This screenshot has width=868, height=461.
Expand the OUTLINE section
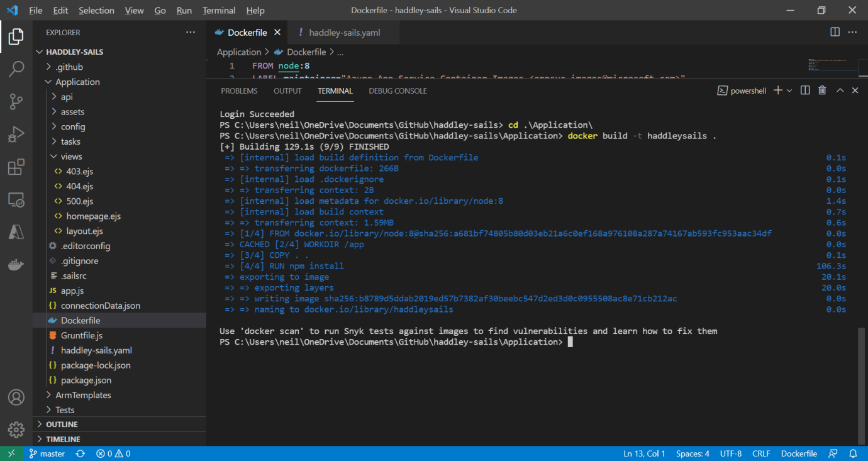(x=62, y=425)
